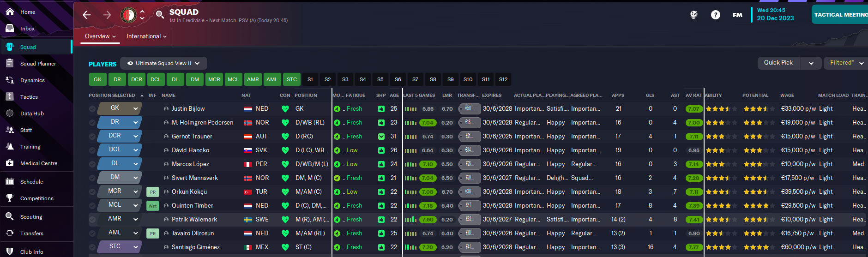
Task: Go back with the left arrow
Action: point(87,15)
